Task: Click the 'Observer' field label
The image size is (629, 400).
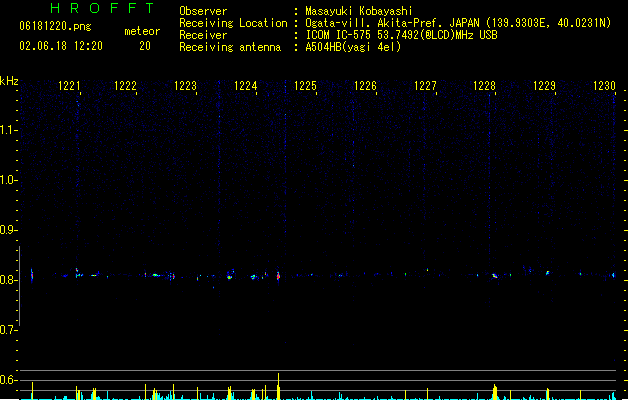Action: pyautogui.click(x=203, y=11)
